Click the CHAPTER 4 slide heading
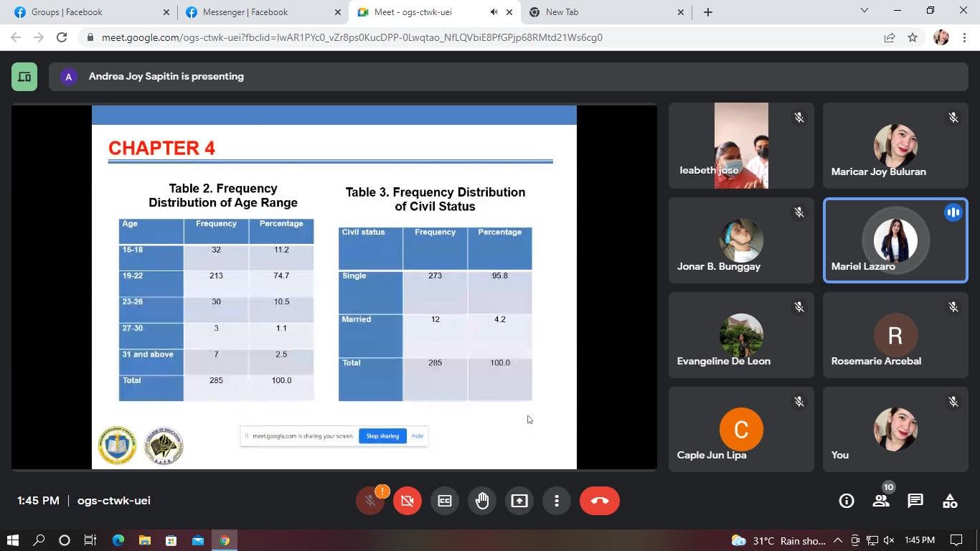This screenshot has height=551, width=980. coord(162,149)
